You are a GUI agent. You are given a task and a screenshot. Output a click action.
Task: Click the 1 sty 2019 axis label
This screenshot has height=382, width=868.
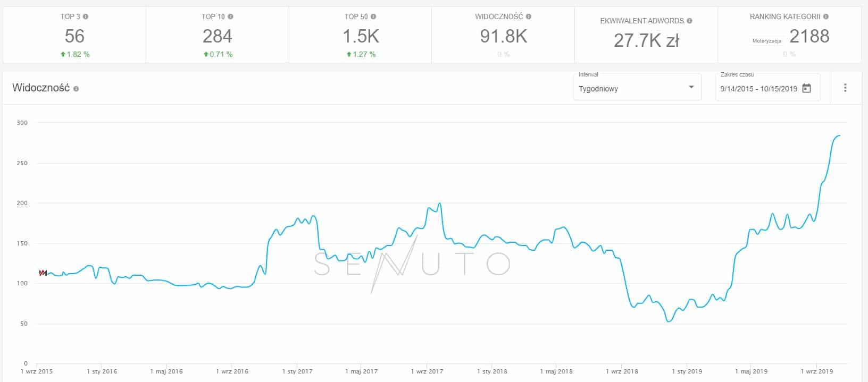coord(687,371)
